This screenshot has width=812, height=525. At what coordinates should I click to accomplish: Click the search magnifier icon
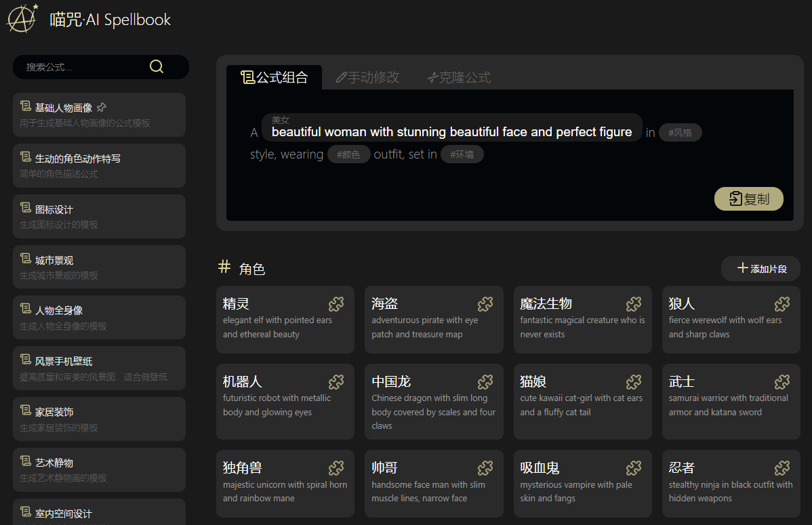(157, 66)
